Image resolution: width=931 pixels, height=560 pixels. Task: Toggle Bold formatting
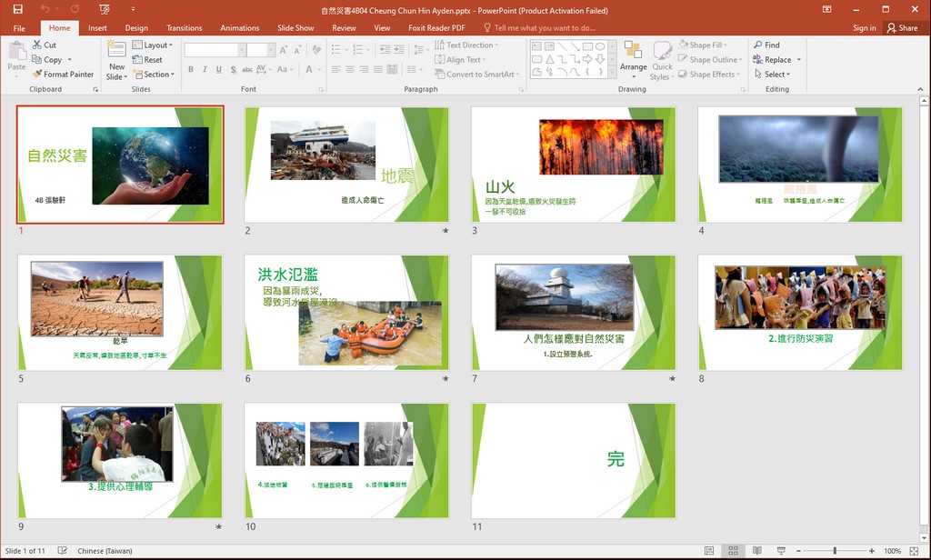(x=191, y=69)
